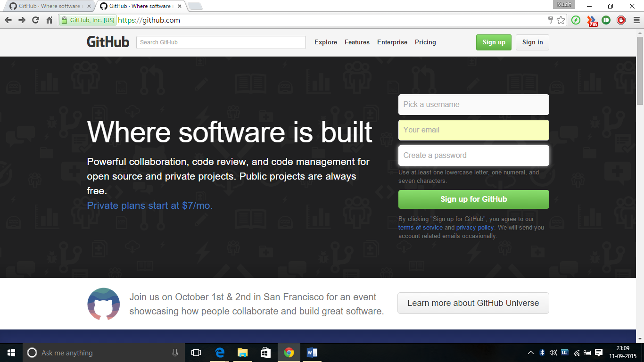Click the Create a password field
The height and width of the screenshot is (362, 644).
tap(474, 156)
